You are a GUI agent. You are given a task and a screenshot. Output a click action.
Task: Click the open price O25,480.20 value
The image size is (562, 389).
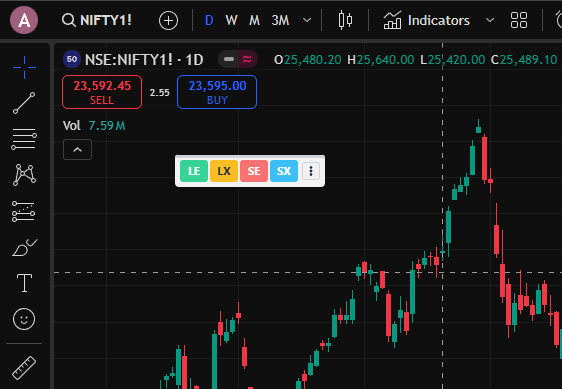pos(308,60)
